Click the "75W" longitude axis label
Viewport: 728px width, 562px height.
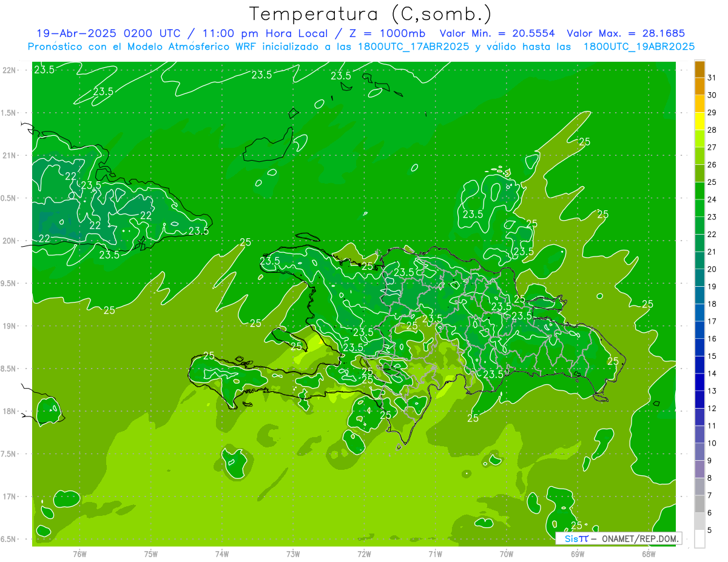tap(151, 554)
